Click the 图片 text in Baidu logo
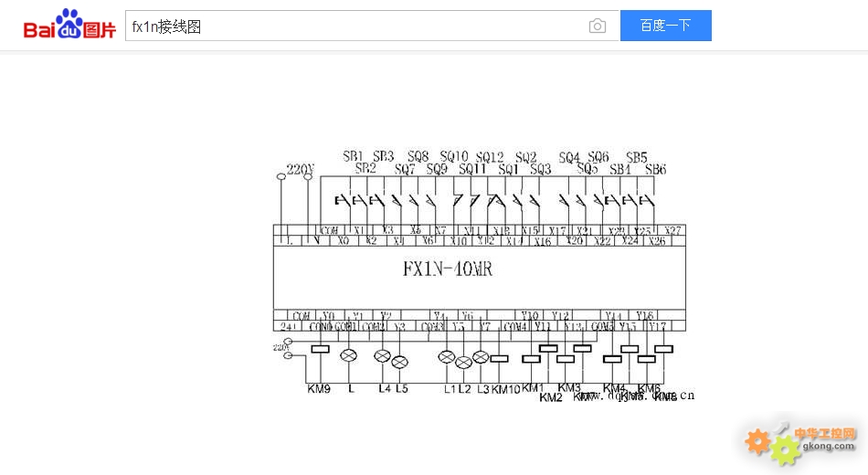868x475 pixels. click(100, 30)
